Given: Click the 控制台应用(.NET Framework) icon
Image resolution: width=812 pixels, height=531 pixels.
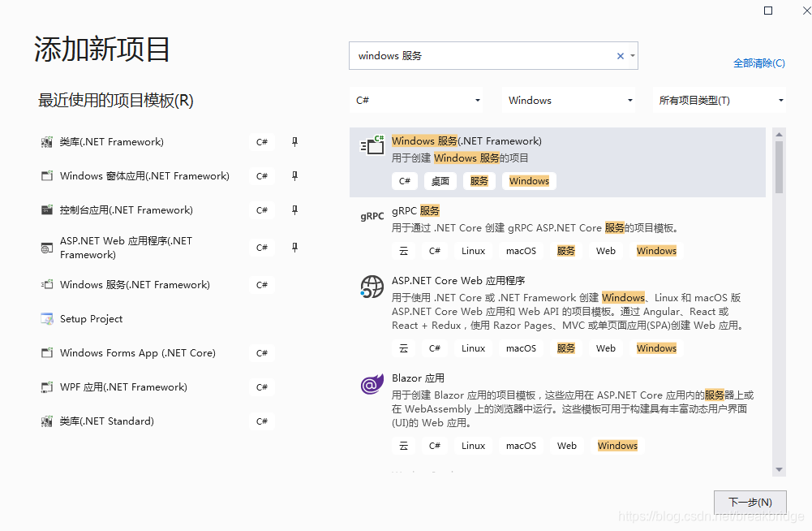Looking at the screenshot, I should pos(46,210).
